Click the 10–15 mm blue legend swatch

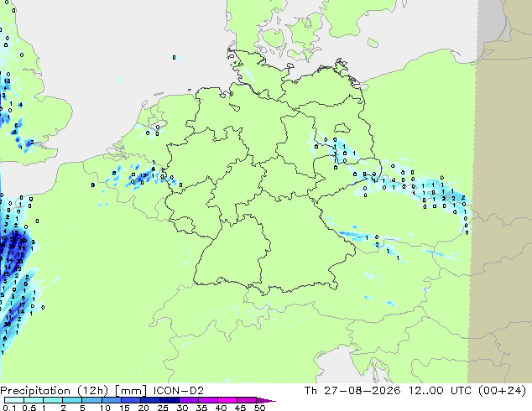click(111, 400)
